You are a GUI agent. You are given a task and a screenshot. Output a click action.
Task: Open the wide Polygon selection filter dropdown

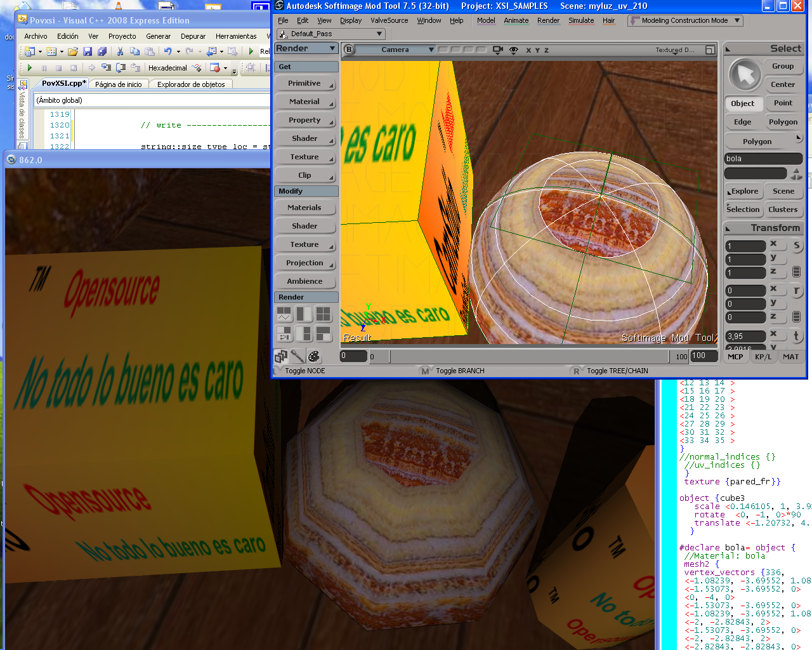click(x=764, y=141)
